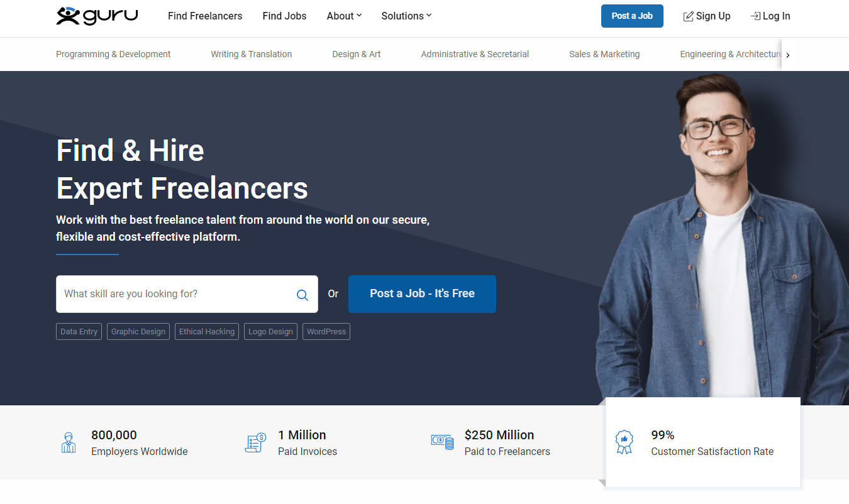Click the Find & Hire Expert Freelancers heading
This screenshot has width=849, height=504.
click(x=182, y=169)
